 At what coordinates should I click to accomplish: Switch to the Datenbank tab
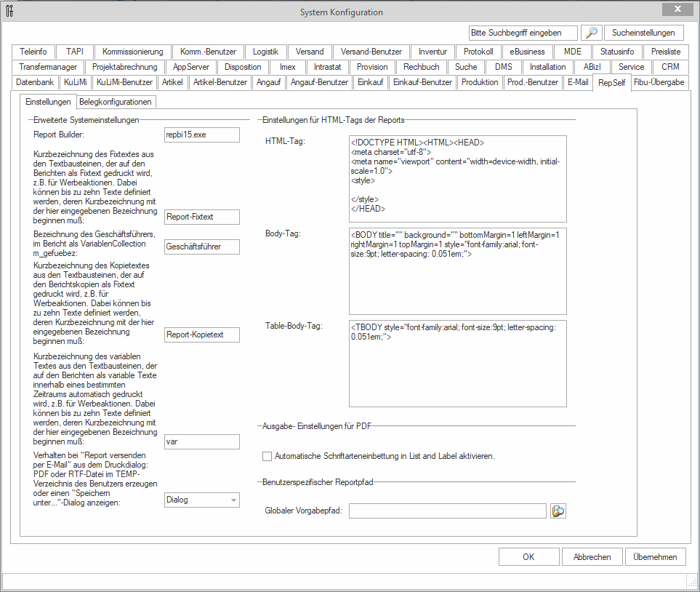35,83
